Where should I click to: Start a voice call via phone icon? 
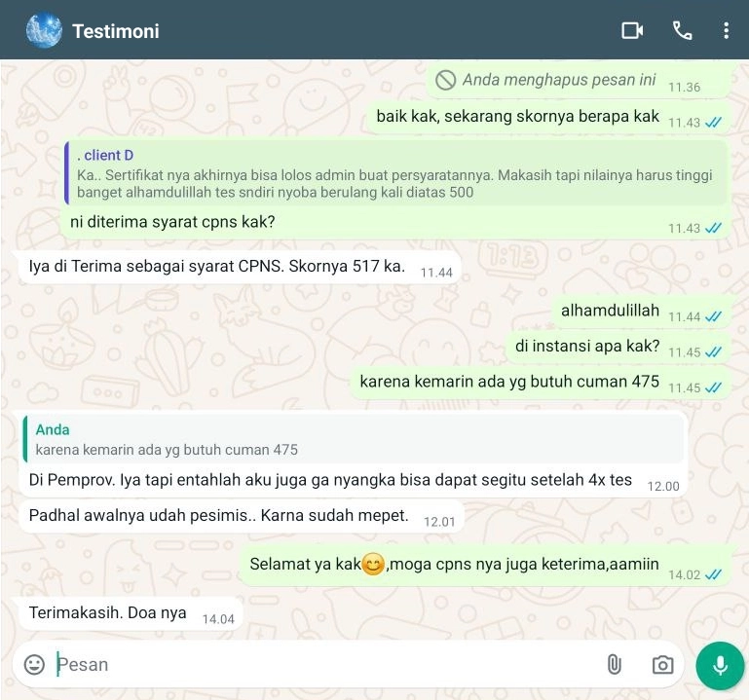682,31
